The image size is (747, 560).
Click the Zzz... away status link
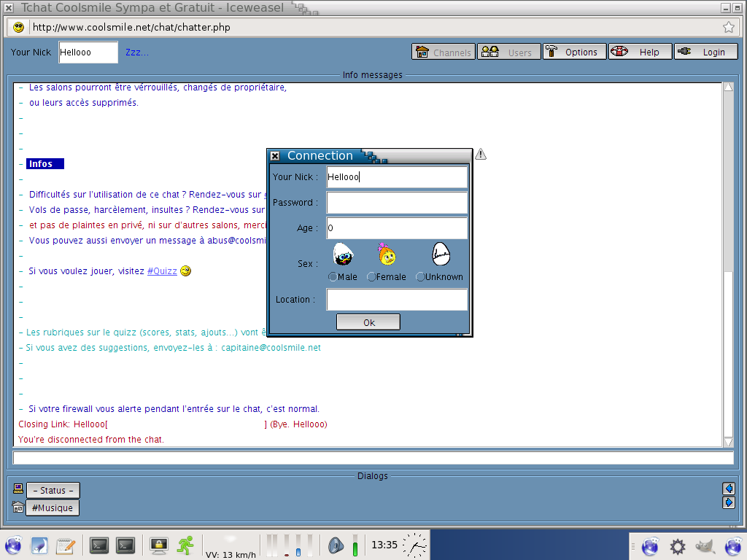pos(136,52)
